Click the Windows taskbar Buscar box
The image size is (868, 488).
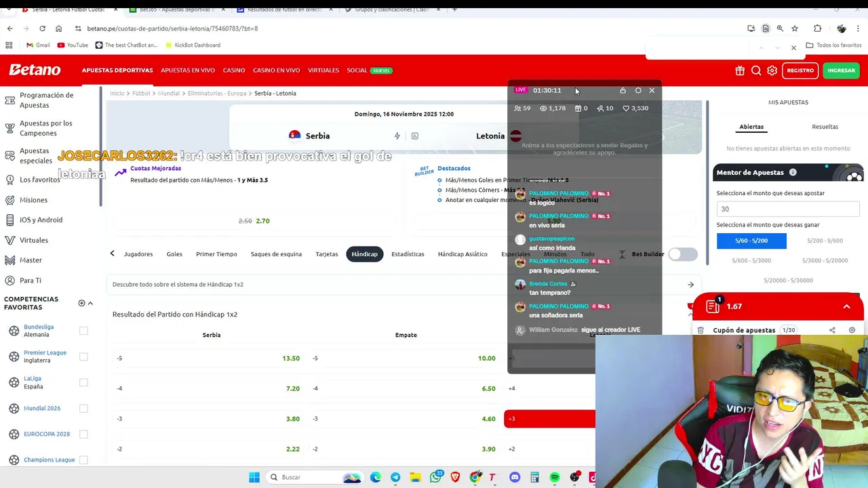click(x=315, y=477)
